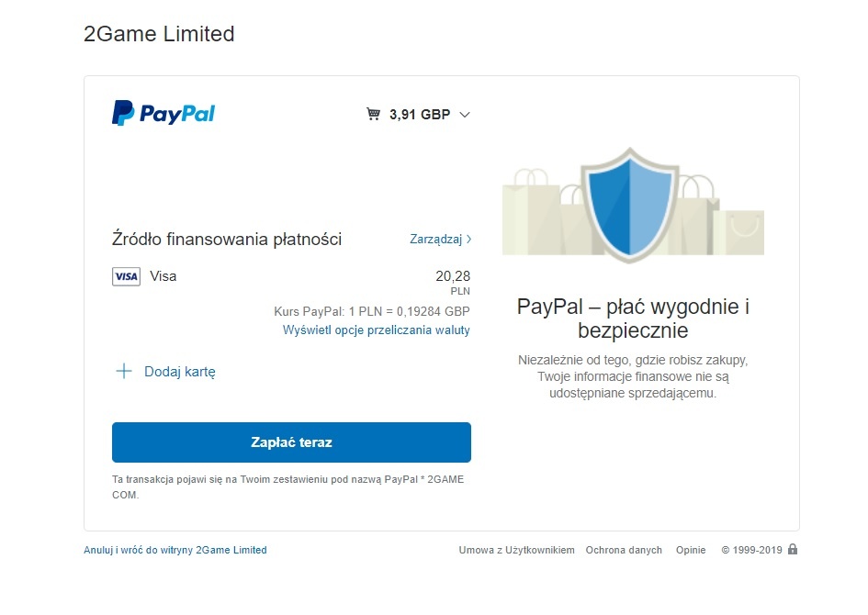Click the chevron next to Zarządzaj

(x=468, y=239)
